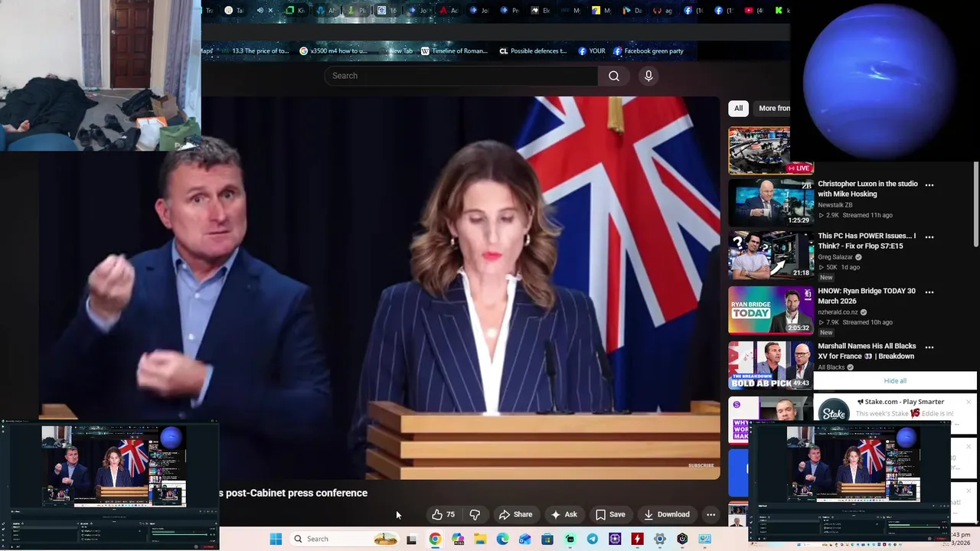
Task: Open Task View on the taskbar
Action: tap(411, 539)
